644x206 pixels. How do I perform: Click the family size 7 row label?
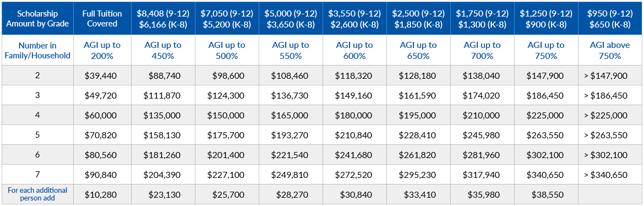point(37,175)
